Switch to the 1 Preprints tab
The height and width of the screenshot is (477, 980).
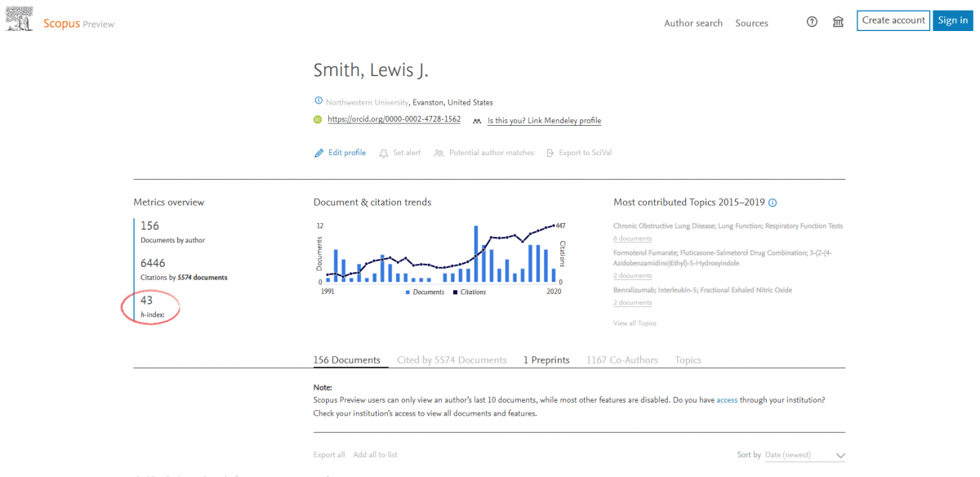(x=546, y=360)
